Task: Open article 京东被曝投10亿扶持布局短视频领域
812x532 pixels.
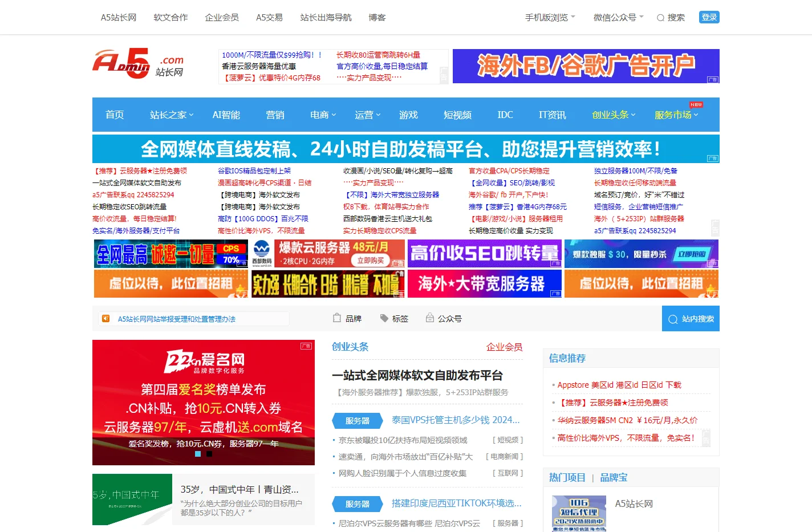Action: pos(403,440)
